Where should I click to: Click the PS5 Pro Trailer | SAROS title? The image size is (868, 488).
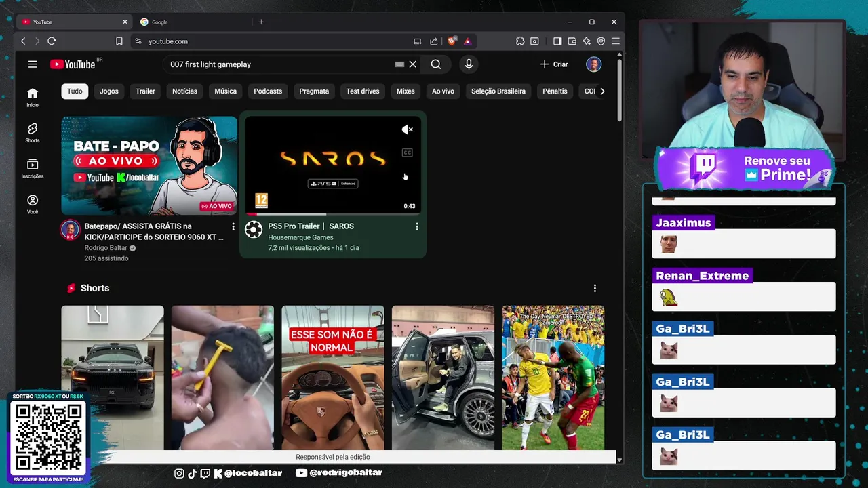point(311,226)
